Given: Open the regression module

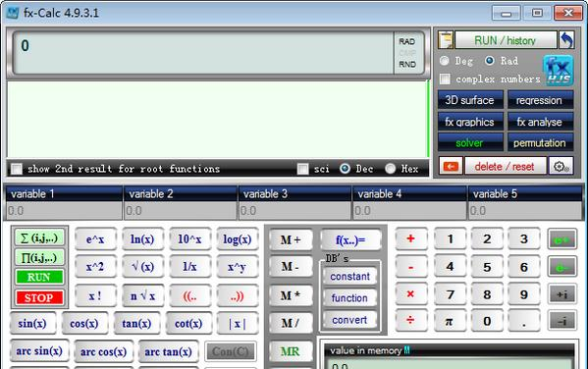Looking at the screenshot, I should click(x=540, y=100).
